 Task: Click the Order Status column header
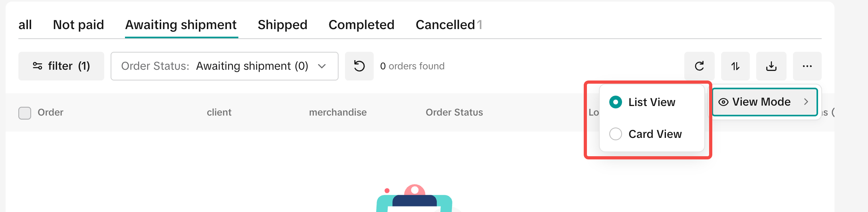[454, 112]
